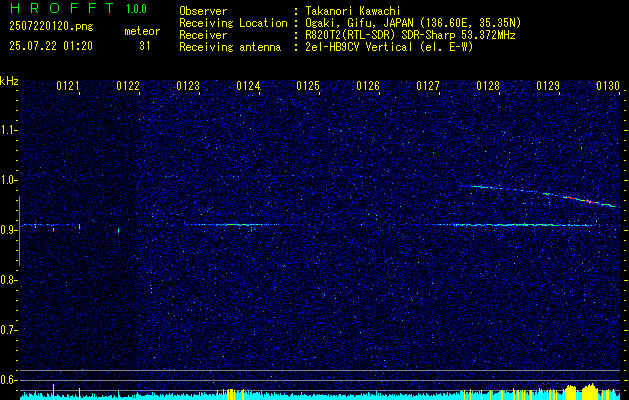Image resolution: width=629 pixels, height=400 pixels.
Task: Click the 0128 time marker
Action: [x=488, y=86]
